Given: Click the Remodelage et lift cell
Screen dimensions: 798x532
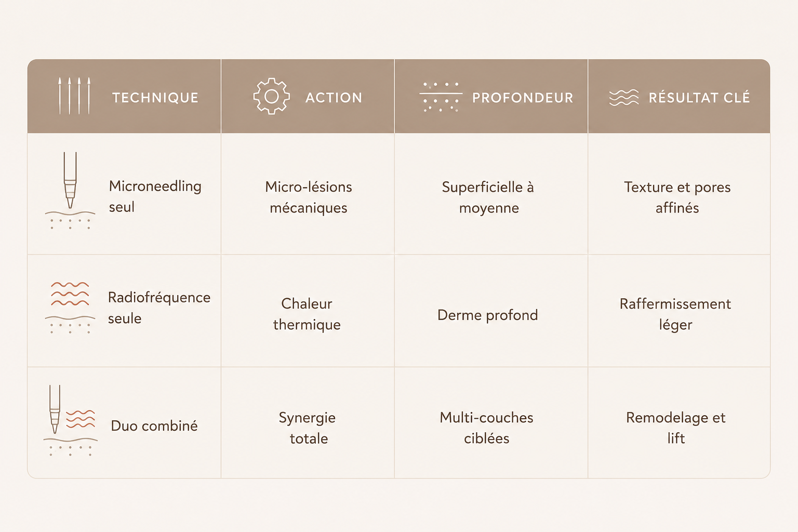Looking at the screenshot, I should [676, 428].
